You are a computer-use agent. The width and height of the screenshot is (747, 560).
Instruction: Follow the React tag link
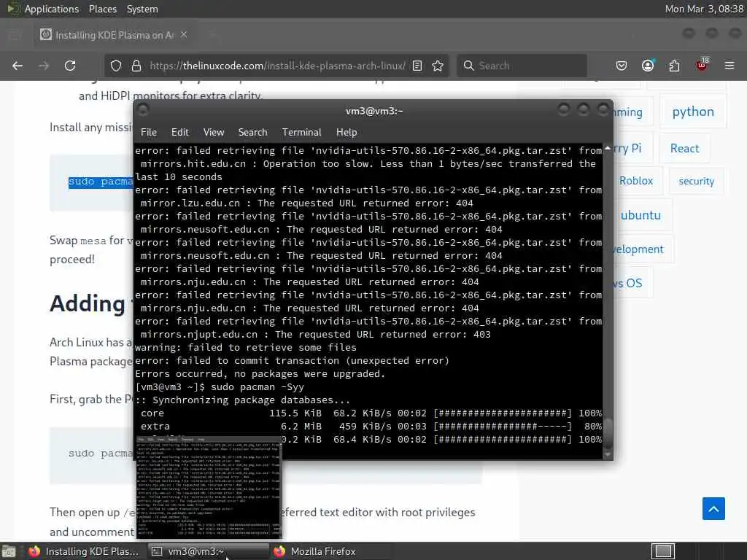684,148
